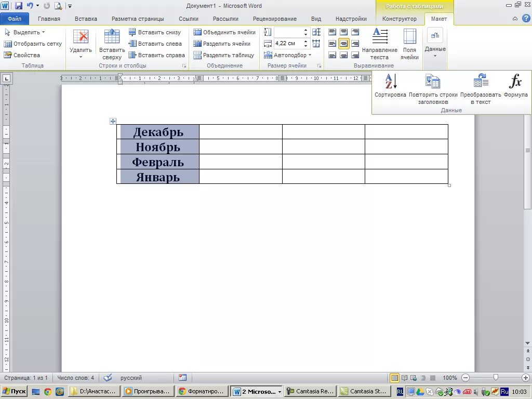
Task: Click spell-check status icon in status bar
Action: pos(108,378)
